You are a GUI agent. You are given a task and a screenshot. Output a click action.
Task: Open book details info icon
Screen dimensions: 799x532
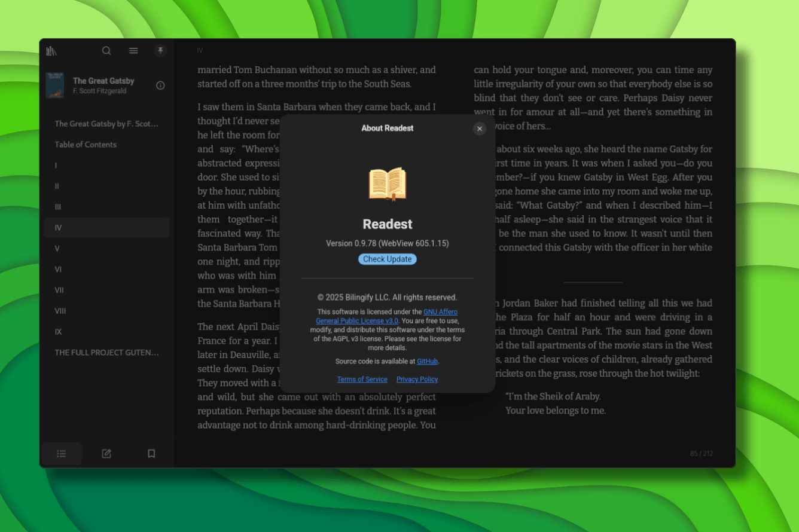pos(160,85)
